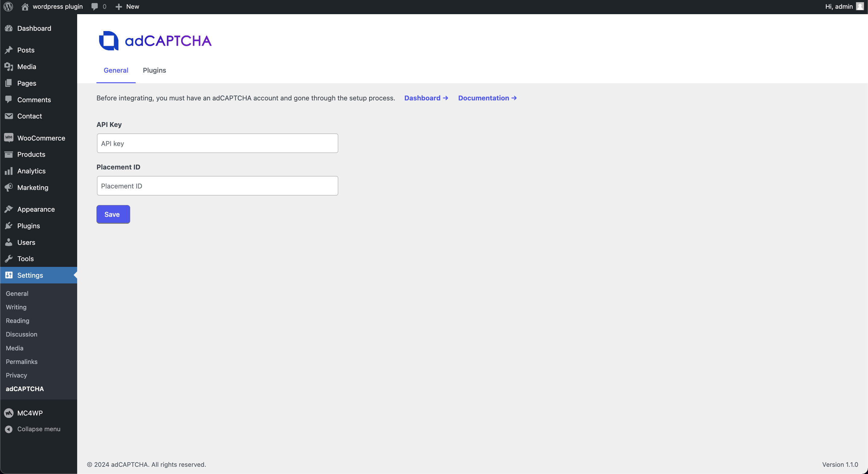
Task: Open the Documentation arrow link
Action: [488, 97]
